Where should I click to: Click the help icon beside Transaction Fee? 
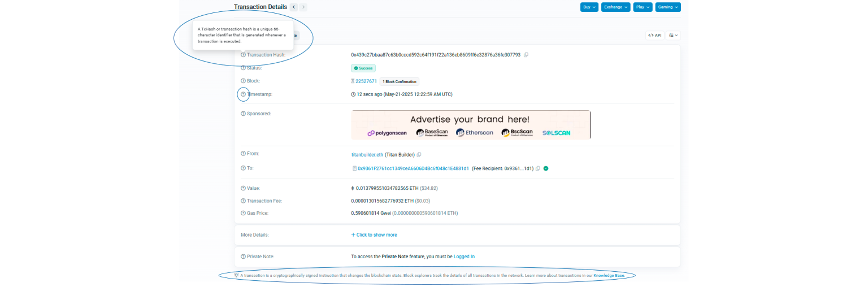pyautogui.click(x=243, y=201)
